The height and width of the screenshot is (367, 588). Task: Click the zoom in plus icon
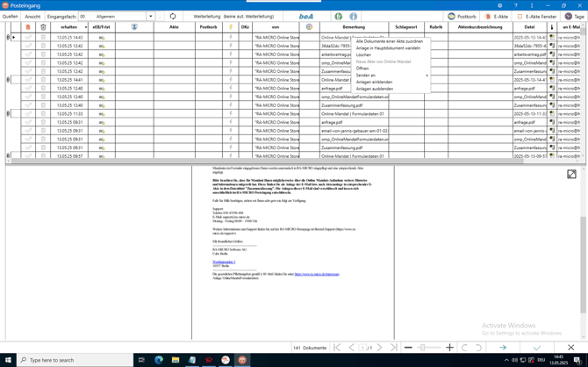[x=449, y=348]
